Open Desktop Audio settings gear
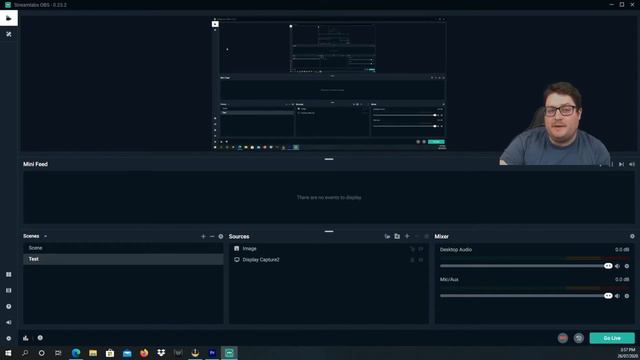The image size is (640, 360). click(627, 266)
